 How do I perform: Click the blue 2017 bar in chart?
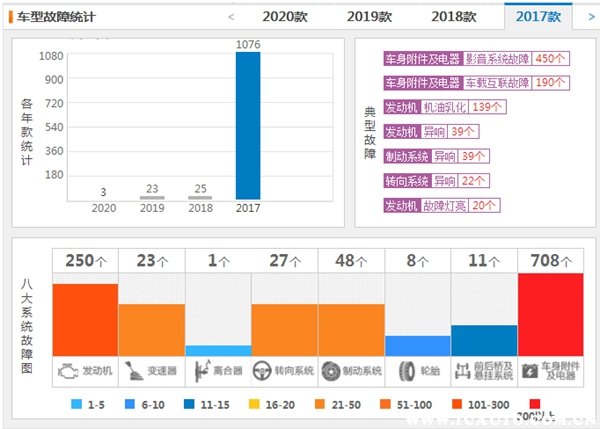coord(250,125)
